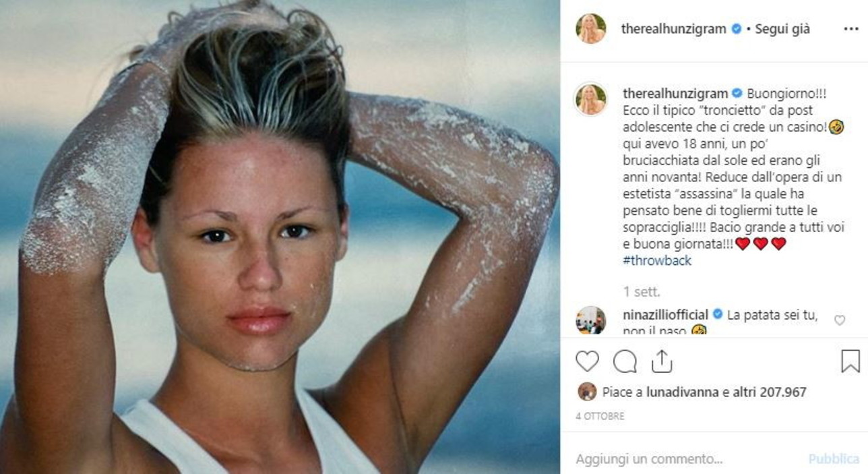
Task: Toggle the Segui già following button
Action: [x=782, y=29]
